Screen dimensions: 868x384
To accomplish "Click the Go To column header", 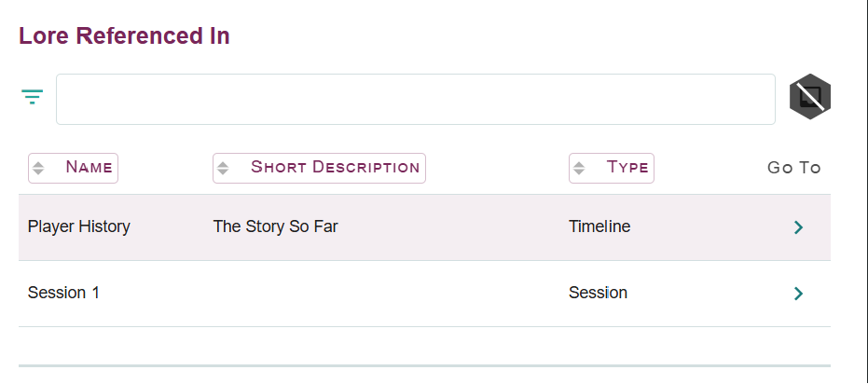I will coord(793,168).
